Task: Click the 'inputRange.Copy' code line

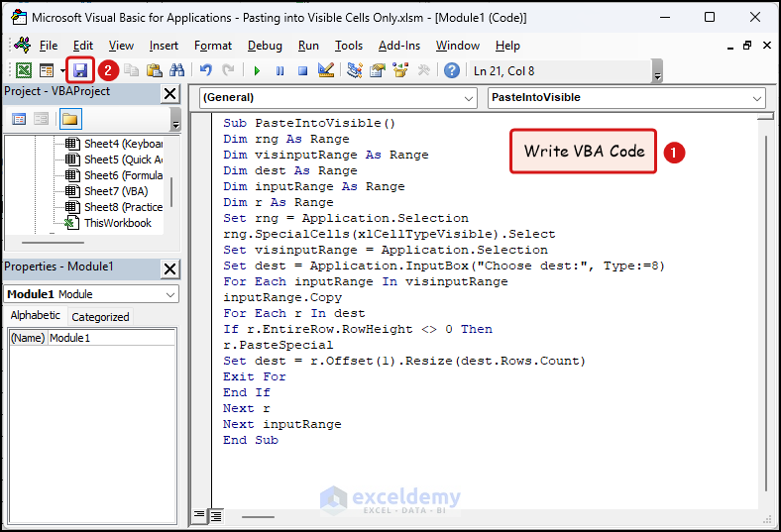Action: (281, 297)
